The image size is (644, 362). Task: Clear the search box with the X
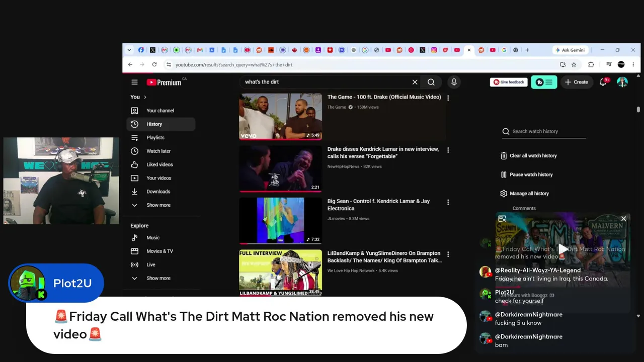[415, 82]
